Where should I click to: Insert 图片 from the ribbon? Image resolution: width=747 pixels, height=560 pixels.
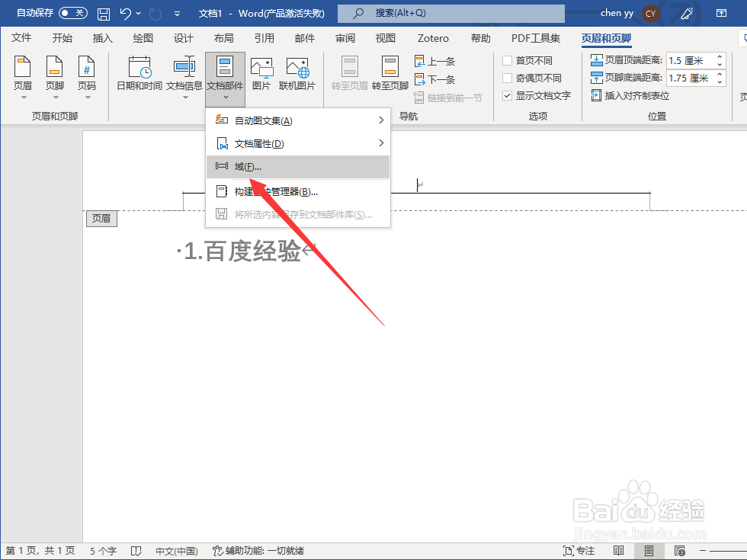(x=261, y=73)
